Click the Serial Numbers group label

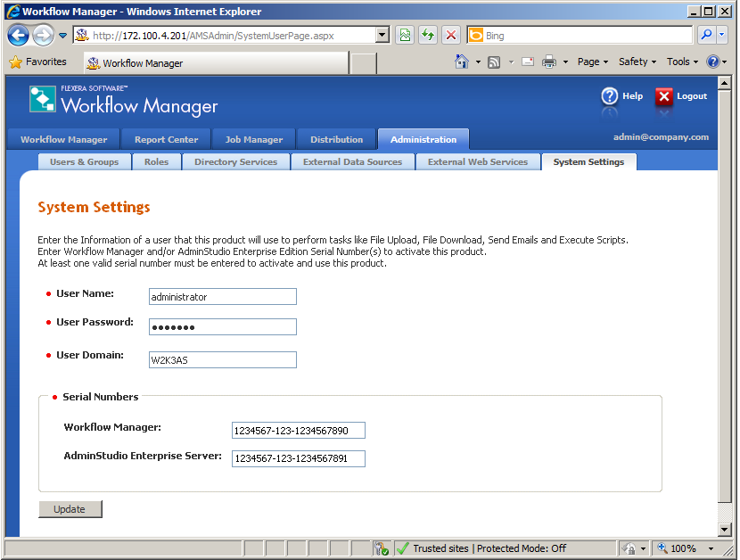[101, 397]
